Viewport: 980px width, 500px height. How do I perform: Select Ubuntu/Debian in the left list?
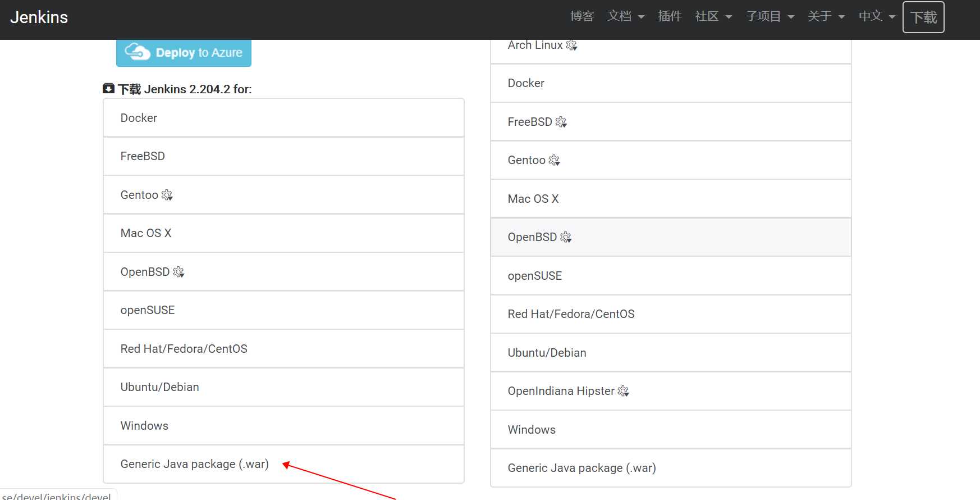283,387
